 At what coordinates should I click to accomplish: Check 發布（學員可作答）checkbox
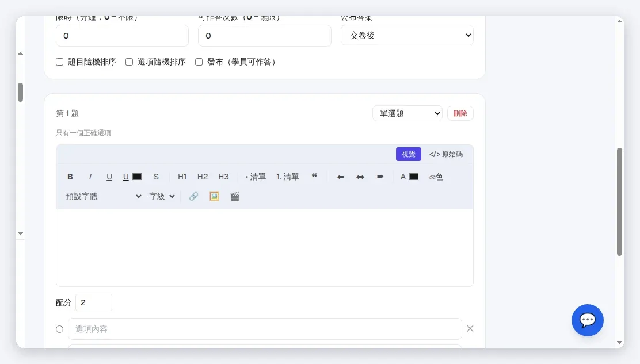pyautogui.click(x=199, y=62)
